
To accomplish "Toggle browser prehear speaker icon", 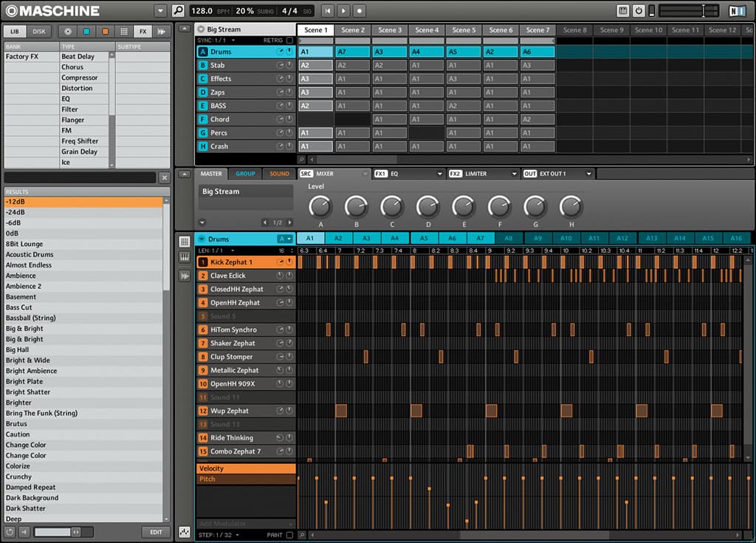I will (x=24, y=532).
